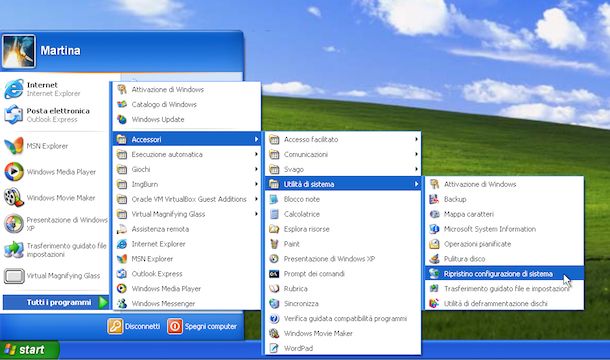Screen dimensions: 610x360
Task: Launch Utilità di deframmentazione dischi
Action: pos(504,304)
